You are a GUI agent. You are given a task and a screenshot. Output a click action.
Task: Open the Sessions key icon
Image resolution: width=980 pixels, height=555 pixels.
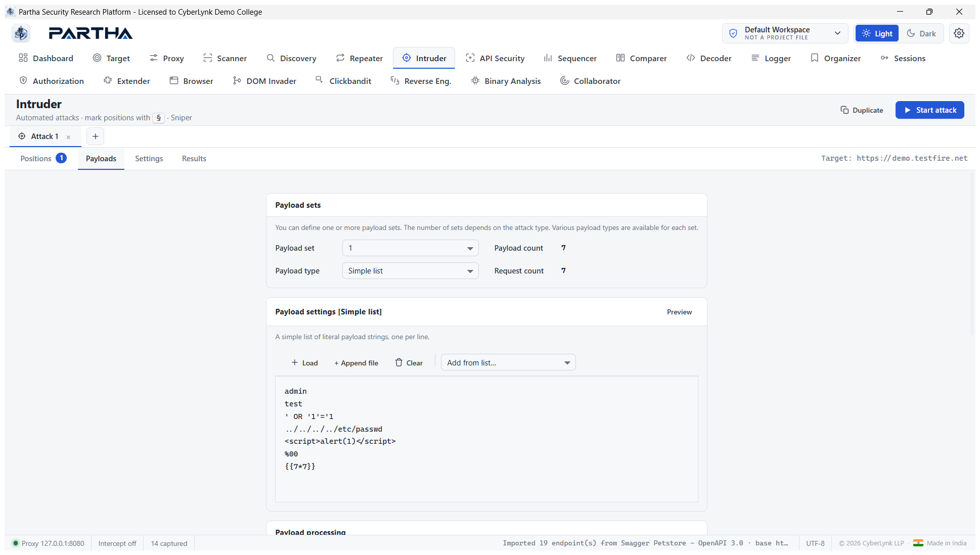pos(884,58)
